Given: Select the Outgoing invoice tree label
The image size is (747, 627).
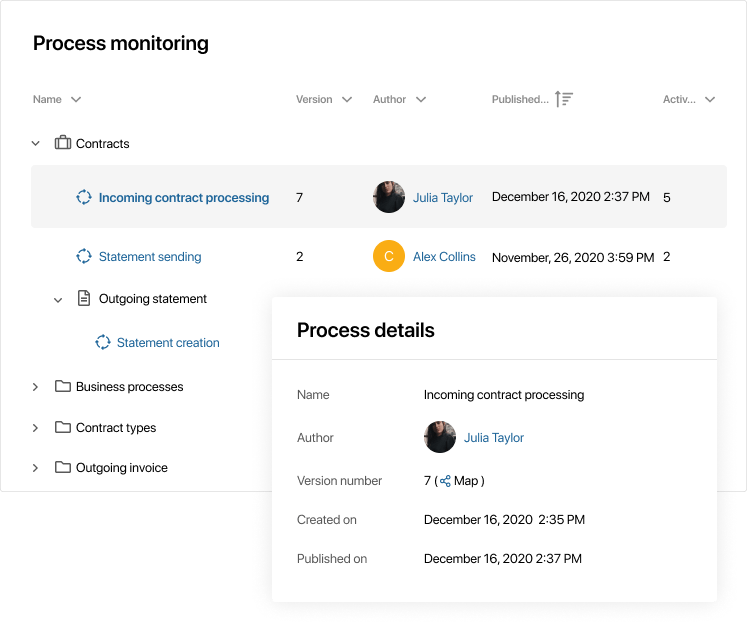Looking at the screenshot, I should click(x=121, y=467).
